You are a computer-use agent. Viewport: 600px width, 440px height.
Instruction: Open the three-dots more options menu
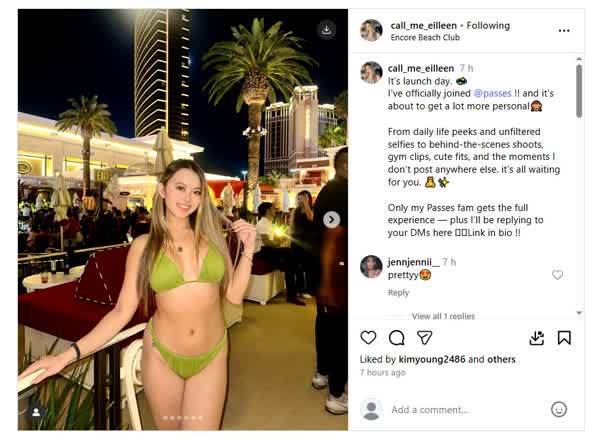pyautogui.click(x=564, y=31)
